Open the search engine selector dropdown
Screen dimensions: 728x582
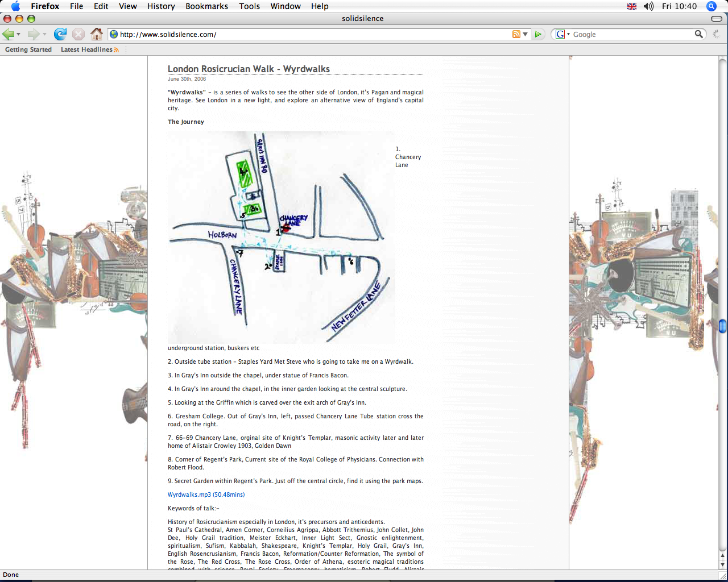[562, 34]
